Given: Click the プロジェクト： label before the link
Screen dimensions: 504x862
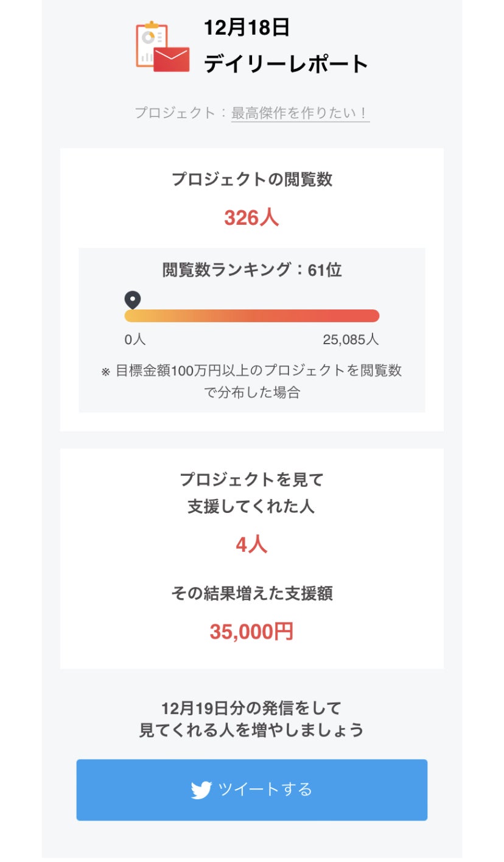Looking at the screenshot, I should (x=181, y=113).
